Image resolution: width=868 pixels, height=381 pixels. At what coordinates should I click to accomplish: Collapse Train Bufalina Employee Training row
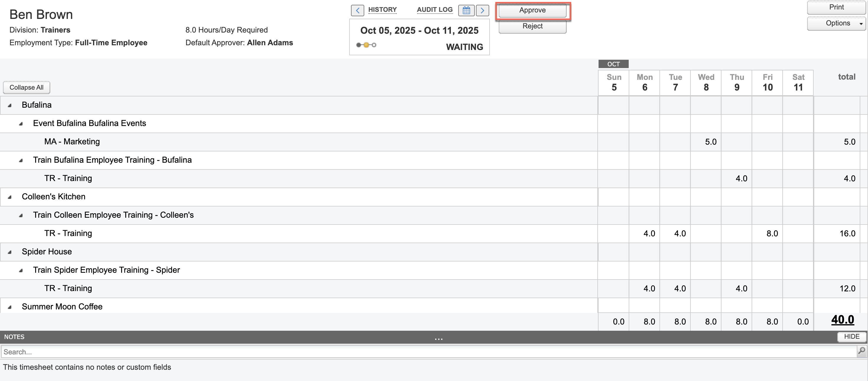click(x=21, y=160)
